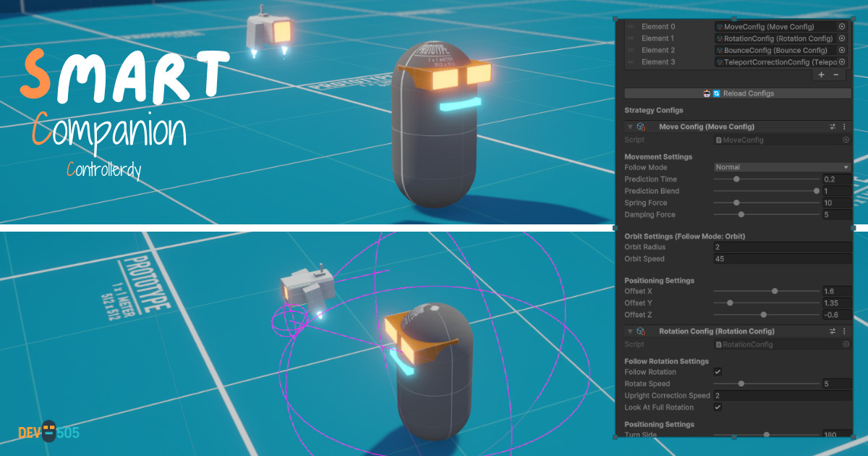Click the Element 1 reorder drag handle
868x456 pixels.
coord(630,38)
